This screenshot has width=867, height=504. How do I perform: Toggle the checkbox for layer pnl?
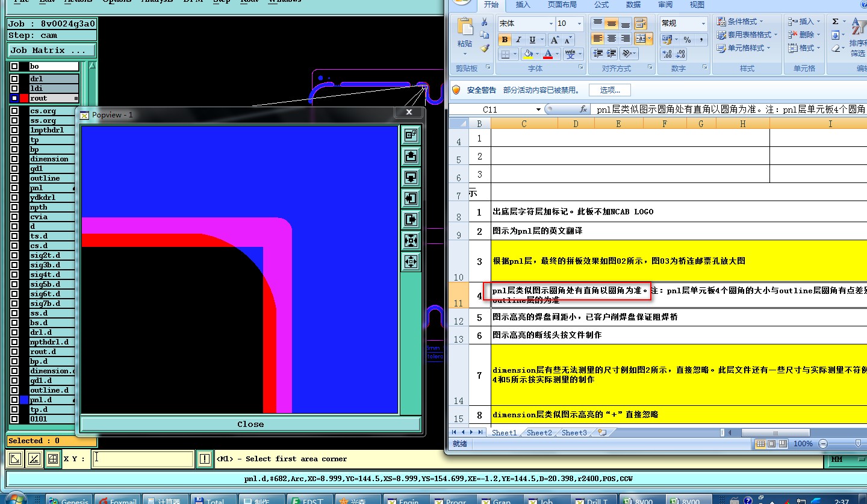coord(14,188)
